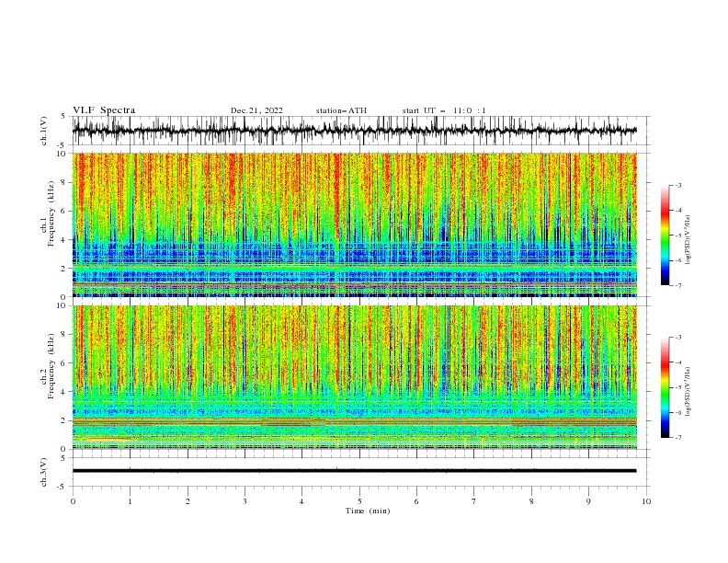Click the "4" frequency tick on ch.2 spectrogram
The image size is (728, 563).
(x=64, y=392)
